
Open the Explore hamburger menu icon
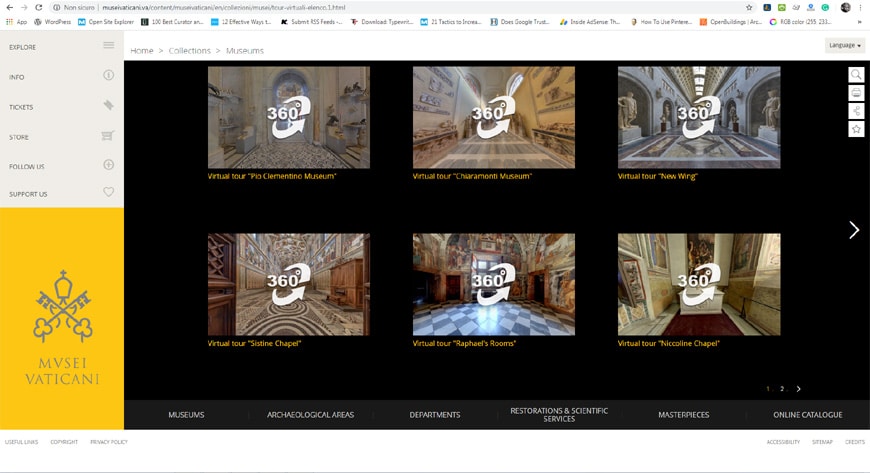[x=109, y=45]
